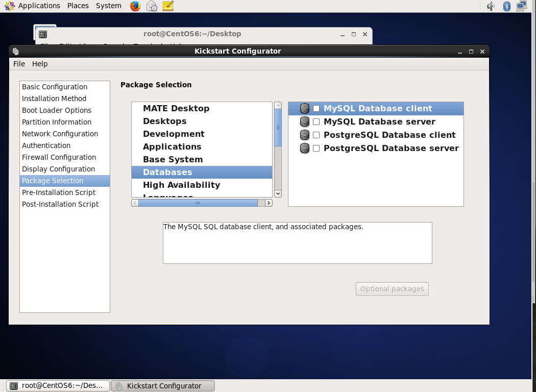536x392 pixels.
Task: Check the PostgreSQL Database client checkbox
Action: tap(316, 135)
